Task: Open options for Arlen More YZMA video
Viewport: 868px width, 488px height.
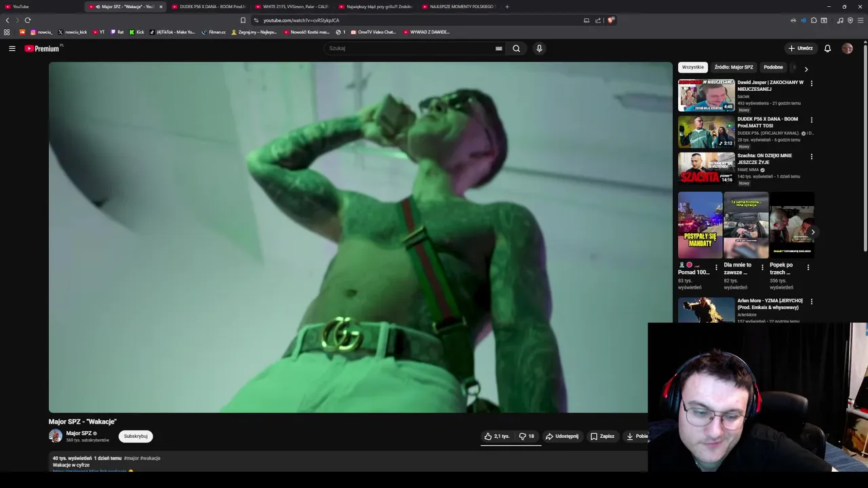Action: click(x=811, y=302)
